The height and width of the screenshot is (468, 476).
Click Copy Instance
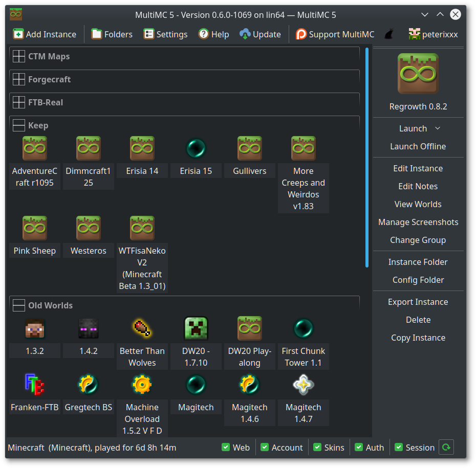tap(418, 338)
